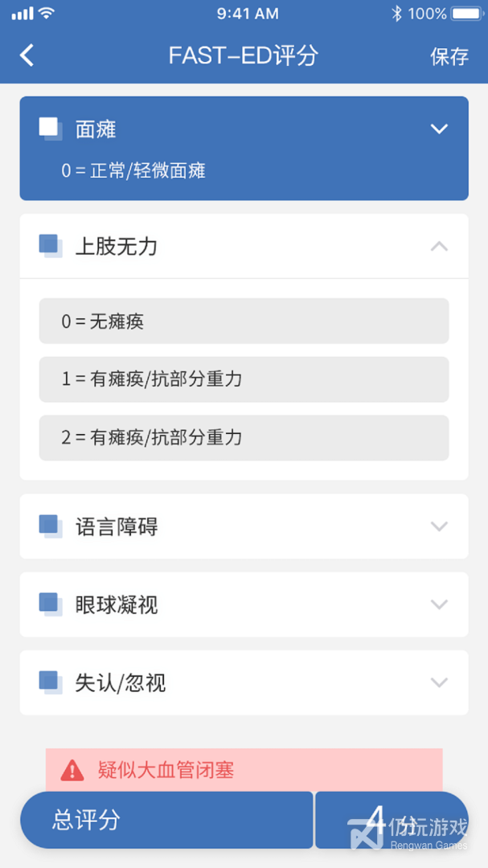The image size is (488, 868).
Task: Click the square icon next to 眼球凝视
Action: 50,604
